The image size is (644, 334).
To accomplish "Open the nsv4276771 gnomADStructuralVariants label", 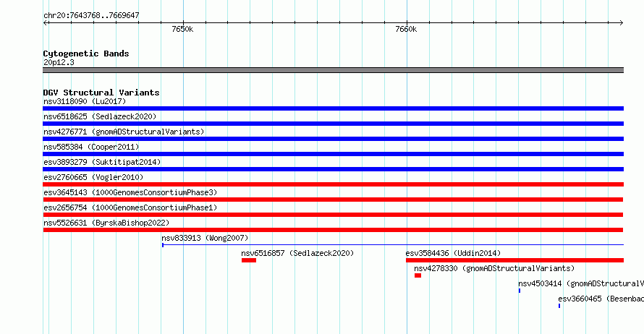I will pyautogui.click(x=124, y=132).
